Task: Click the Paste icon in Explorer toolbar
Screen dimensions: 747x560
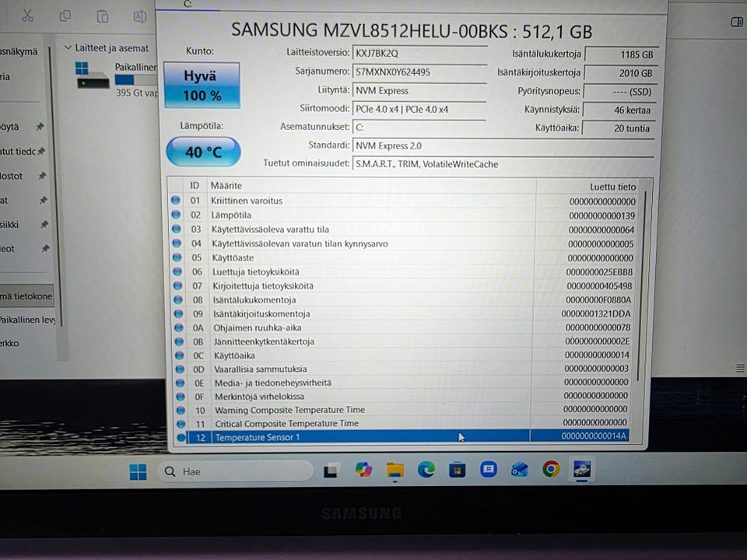Action: [103, 16]
